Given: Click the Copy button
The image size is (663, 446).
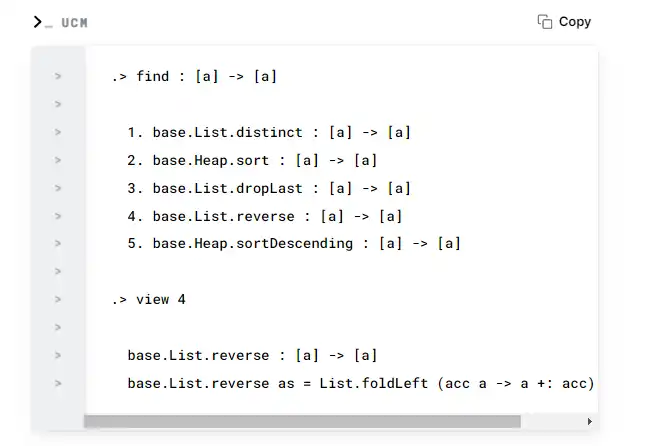Looking at the screenshot, I should point(564,22).
